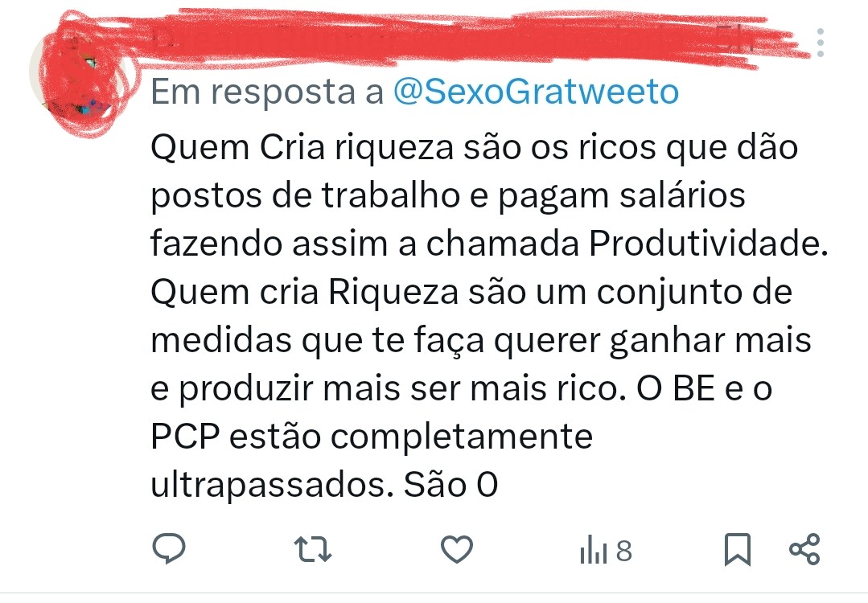The width and height of the screenshot is (868, 603).
Task: View the author's scribbled-out profile picture
Action: (81, 72)
